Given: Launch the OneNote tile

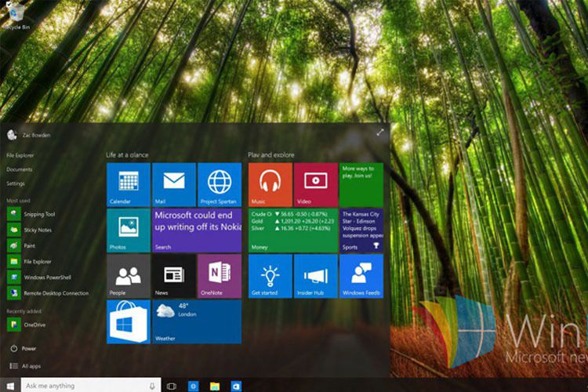Looking at the screenshot, I should [220, 276].
